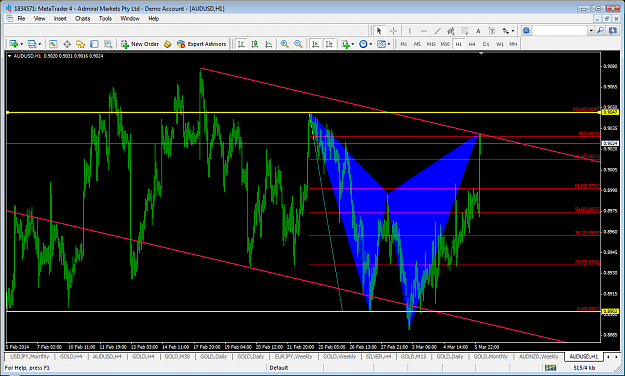Viewport: 625px width, 376px height.
Task: Switch timeframe to D1
Action: tap(485, 44)
